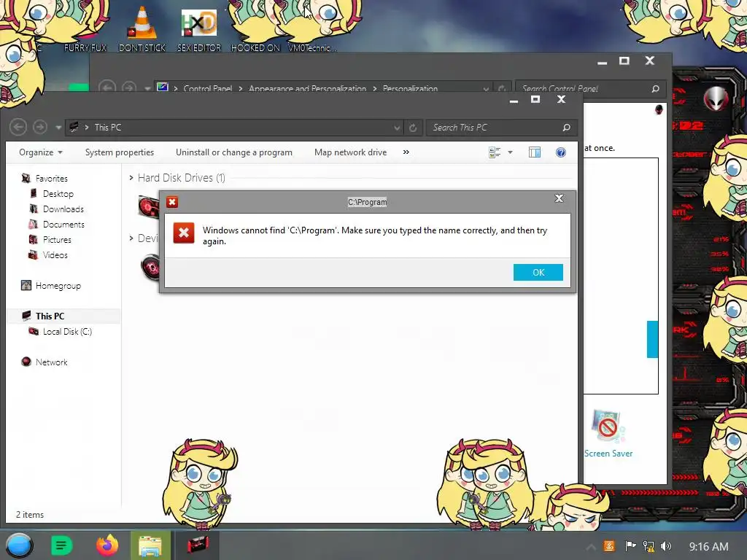The height and width of the screenshot is (560, 747).
Task: Click the Alienware head gadget icon
Action: coord(716,98)
